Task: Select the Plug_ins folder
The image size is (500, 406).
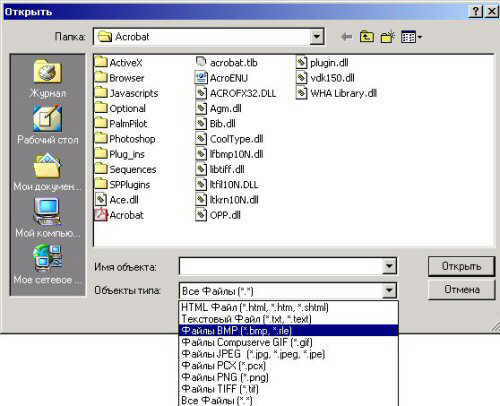Action: coord(120,154)
